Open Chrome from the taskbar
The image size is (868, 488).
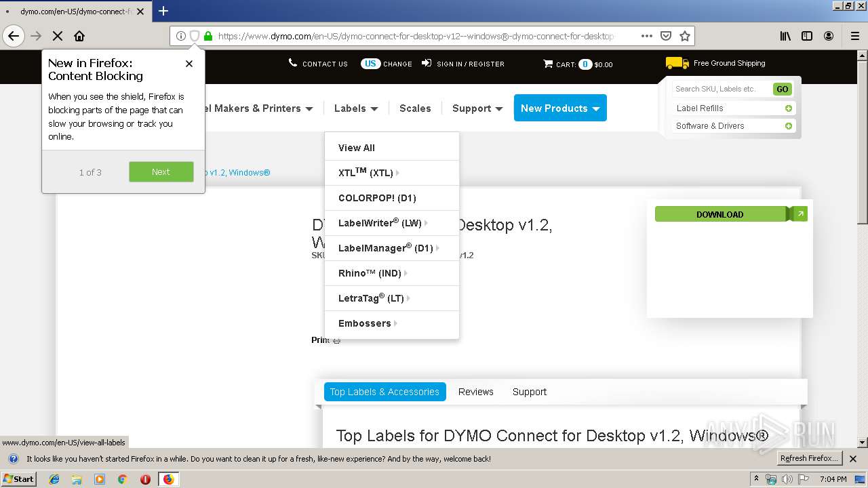[122, 479]
